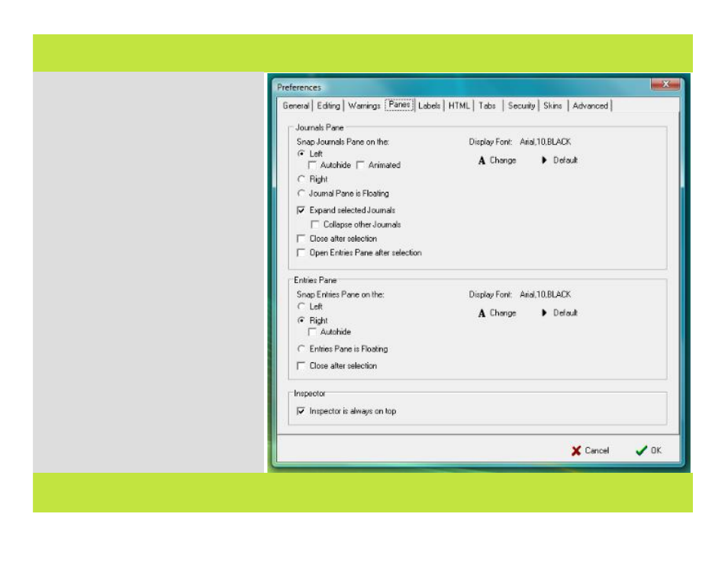Image resolution: width=728 pixels, height=562 pixels.
Task: Click the Journals Pane Default arrow icon
Action: (544, 160)
